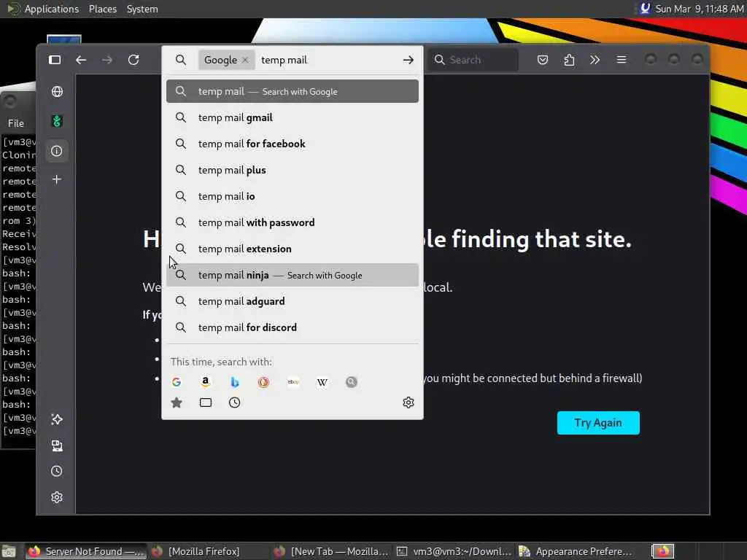747x560 pixels.
Task: Click the globe icon in sidebar
Action: (x=57, y=91)
